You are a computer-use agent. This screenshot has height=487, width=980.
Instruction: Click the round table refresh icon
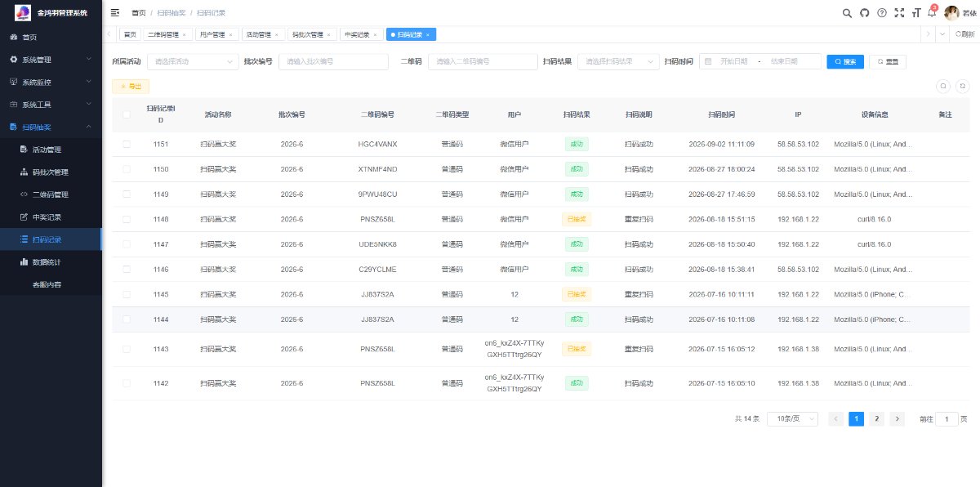tap(962, 86)
